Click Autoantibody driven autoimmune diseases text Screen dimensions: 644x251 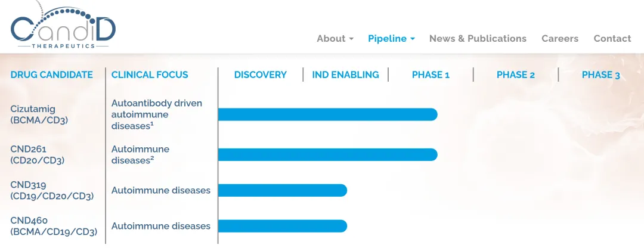(156, 114)
